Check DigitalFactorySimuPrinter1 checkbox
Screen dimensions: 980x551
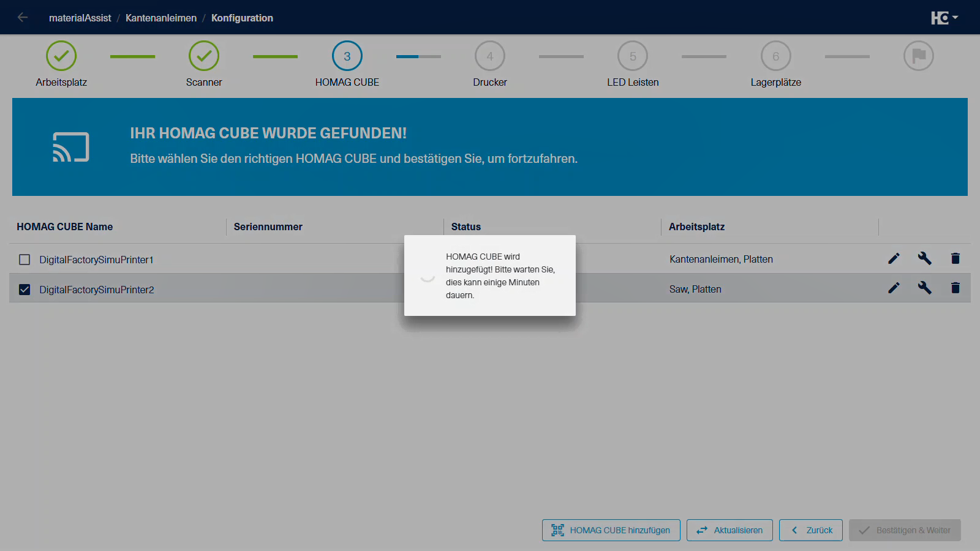[x=24, y=260]
